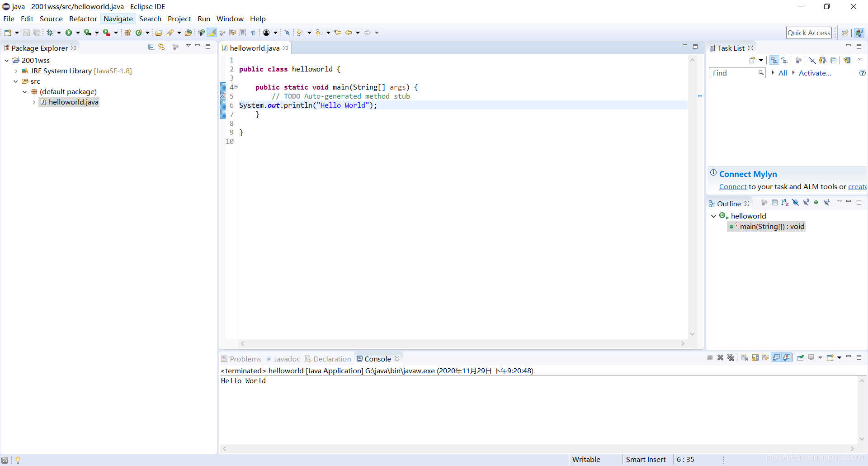
Task: Toggle Sort alphabetically in Outline
Action: click(785, 202)
